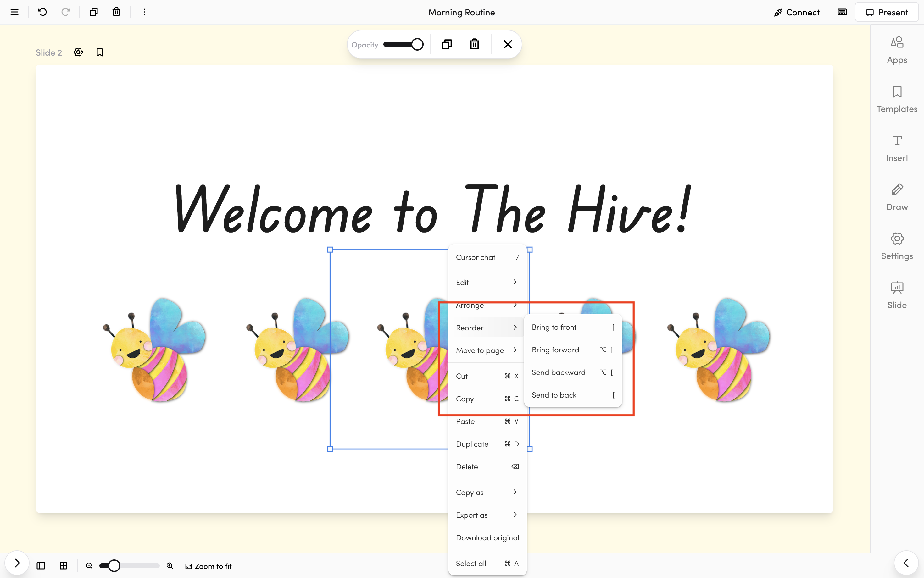Click the zoom in magnifier icon
The height and width of the screenshot is (578, 924).
click(x=170, y=566)
